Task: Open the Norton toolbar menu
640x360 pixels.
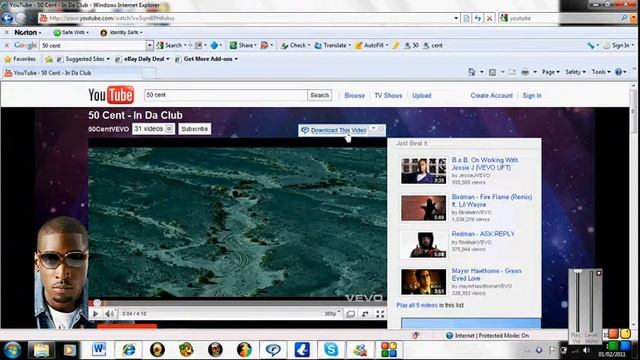Action: (x=28, y=32)
